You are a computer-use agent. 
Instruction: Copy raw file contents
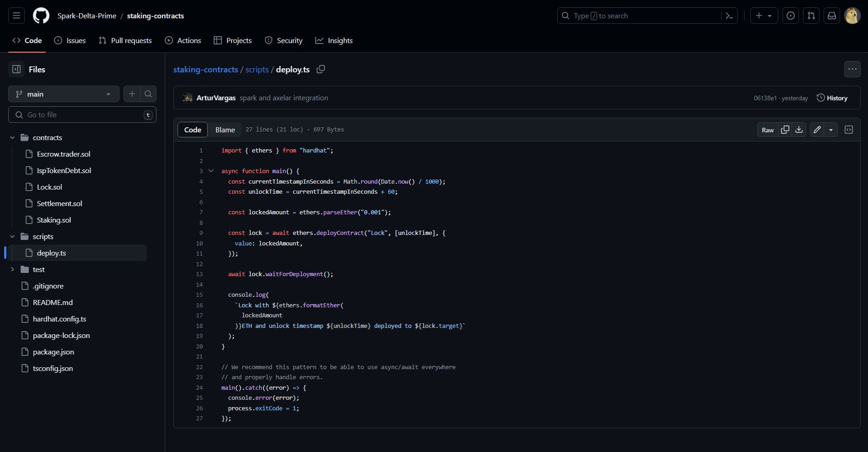point(785,130)
